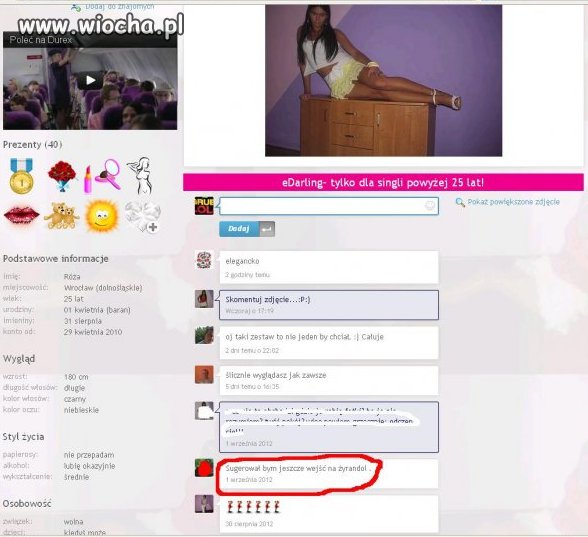Click the red lips gift icon

coord(21,215)
